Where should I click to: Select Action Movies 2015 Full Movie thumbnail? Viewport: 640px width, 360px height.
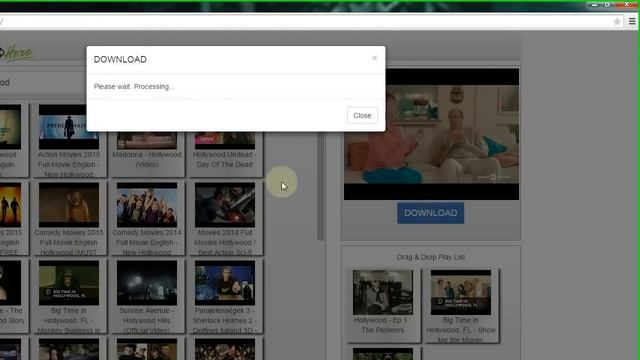69,127
